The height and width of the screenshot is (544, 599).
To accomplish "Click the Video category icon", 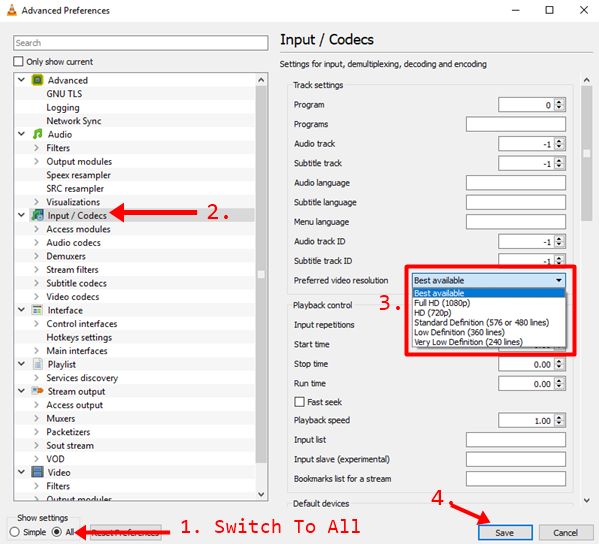I will coord(37,472).
